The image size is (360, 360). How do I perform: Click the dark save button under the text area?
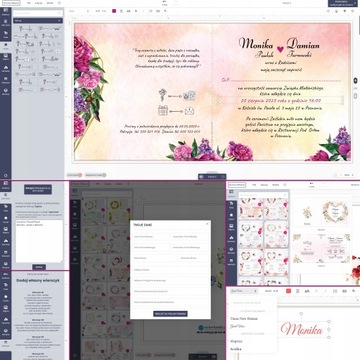pyautogui.click(x=39, y=267)
